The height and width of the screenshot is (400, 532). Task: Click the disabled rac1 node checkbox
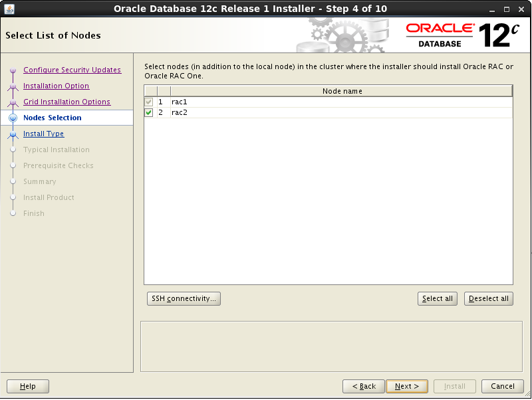click(x=148, y=102)
